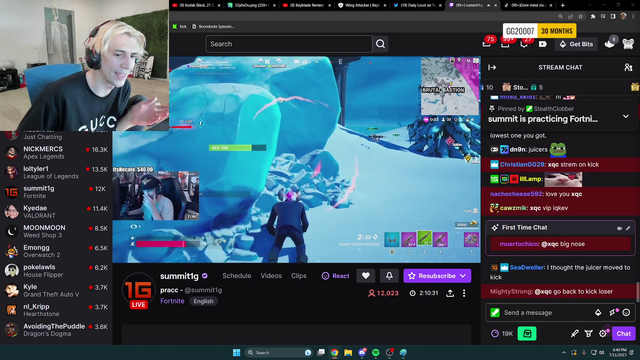Open a new browser tab with plus button

click(562, 5)
